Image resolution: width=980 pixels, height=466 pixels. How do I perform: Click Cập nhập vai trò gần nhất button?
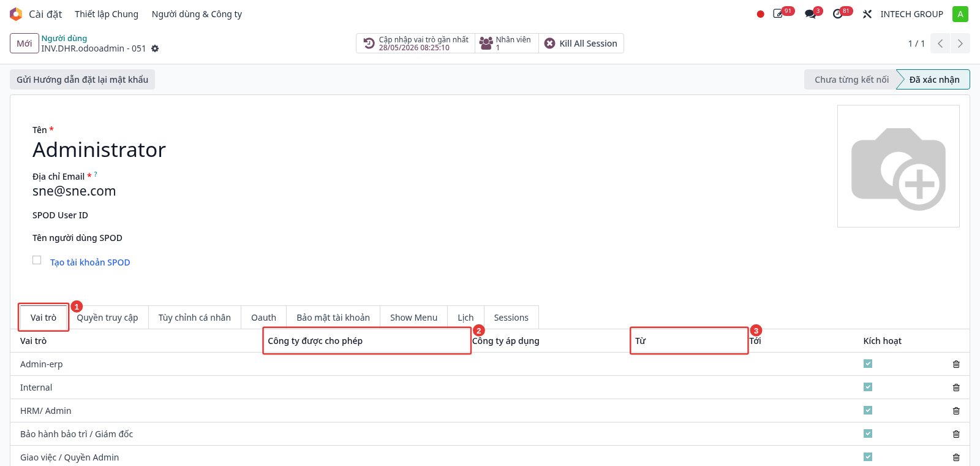[416, 44]
